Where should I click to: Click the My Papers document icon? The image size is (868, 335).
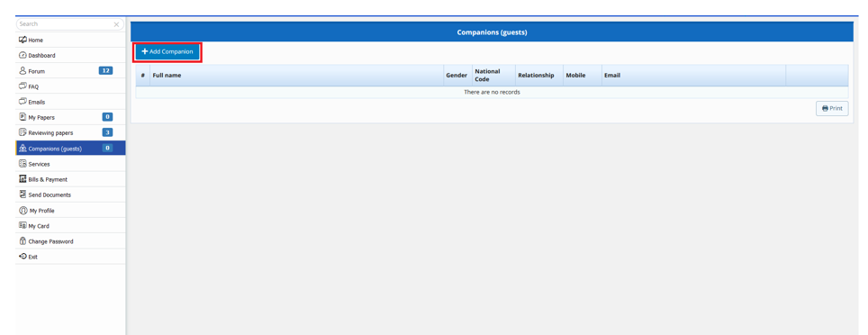pos(23,117)
